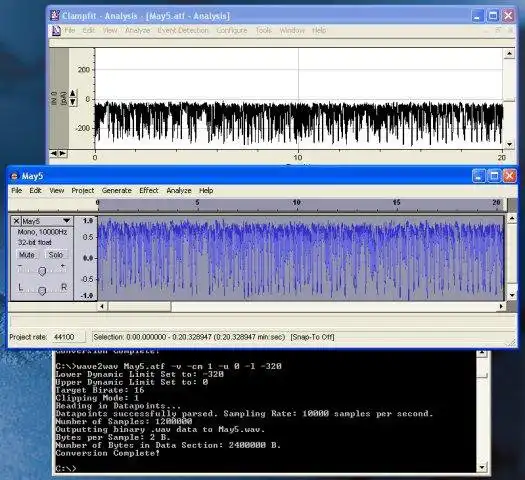Viewport: 525px width, 480px height.
Task: Click Audacity vertical scrollbar down arrow
Action: click(512, 295)
